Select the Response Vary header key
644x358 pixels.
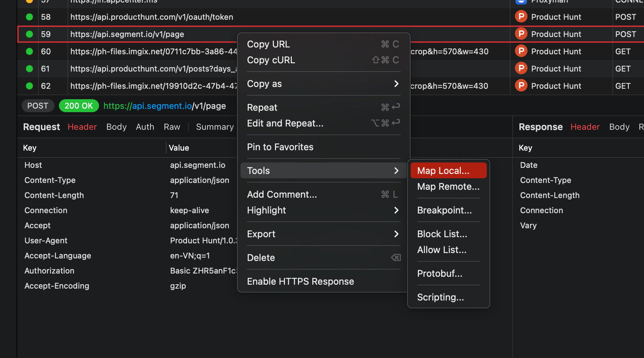tap(528, 225)
